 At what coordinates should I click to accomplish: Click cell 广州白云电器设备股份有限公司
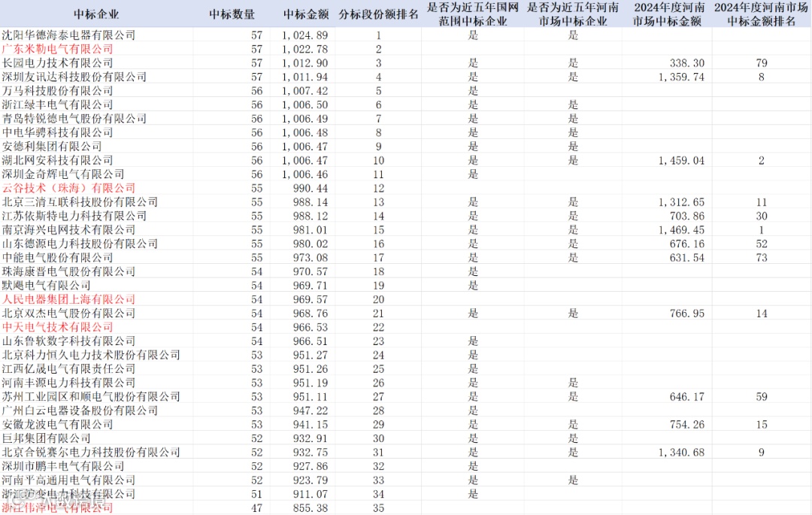pyautogui.click(x=80, y=410)
